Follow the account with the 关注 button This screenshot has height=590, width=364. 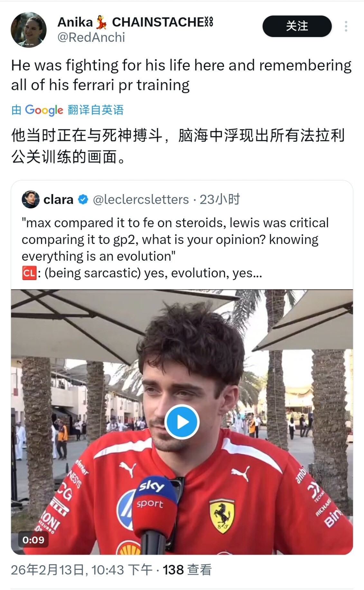coord(297,26)
